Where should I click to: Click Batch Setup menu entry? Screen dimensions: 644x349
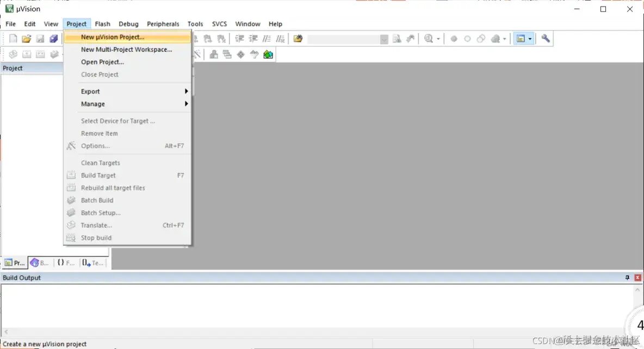click(x=128, y=213)
